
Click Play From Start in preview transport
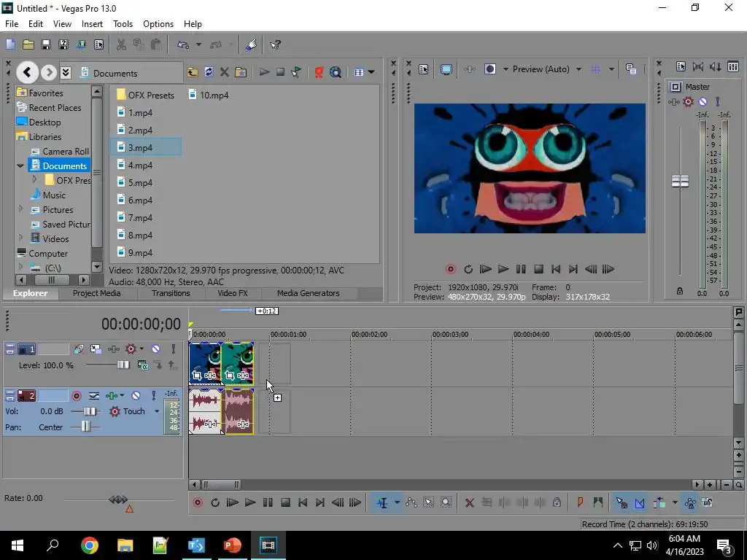point(485,270)
